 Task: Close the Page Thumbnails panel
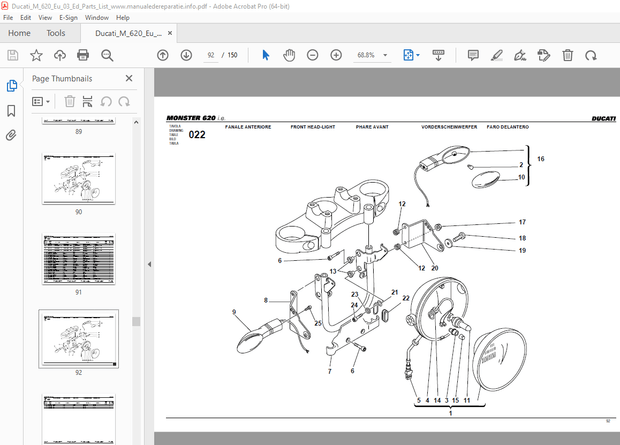[x=129, y=78]
